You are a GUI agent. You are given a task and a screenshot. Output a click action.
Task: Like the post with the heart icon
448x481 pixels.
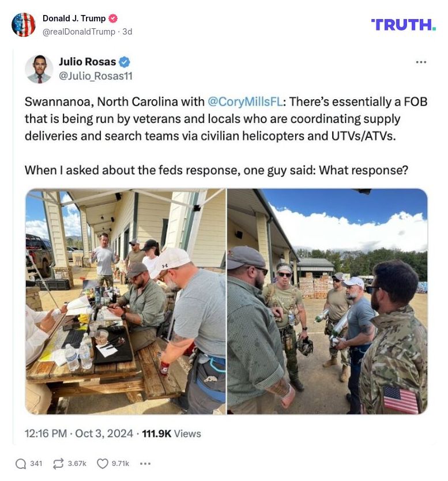pyautogui.click(x=103, y=463)
